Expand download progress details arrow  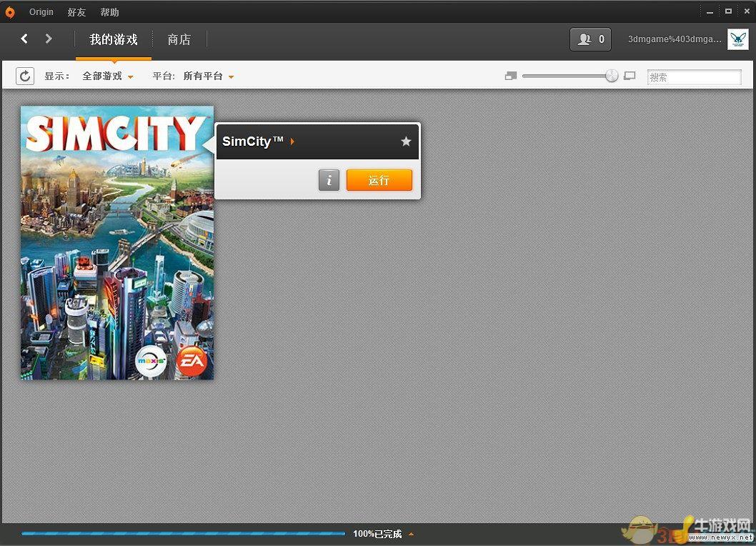412,534
